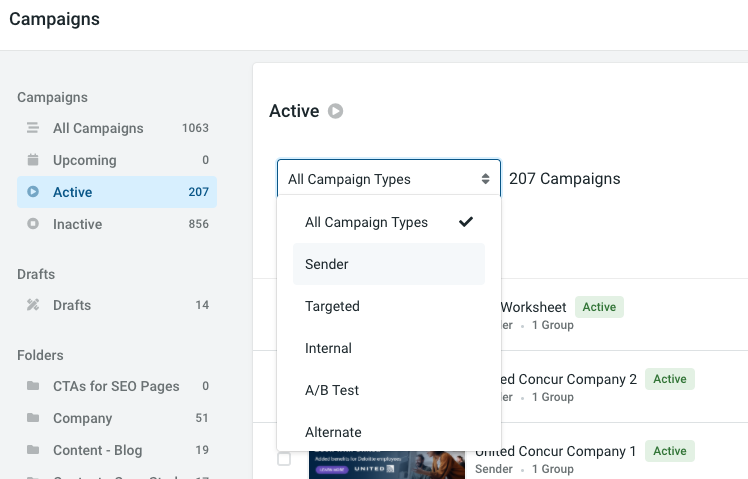The image size is (748, 479).
Task: Open the All Campaigns section
Action: click(117, 128)
